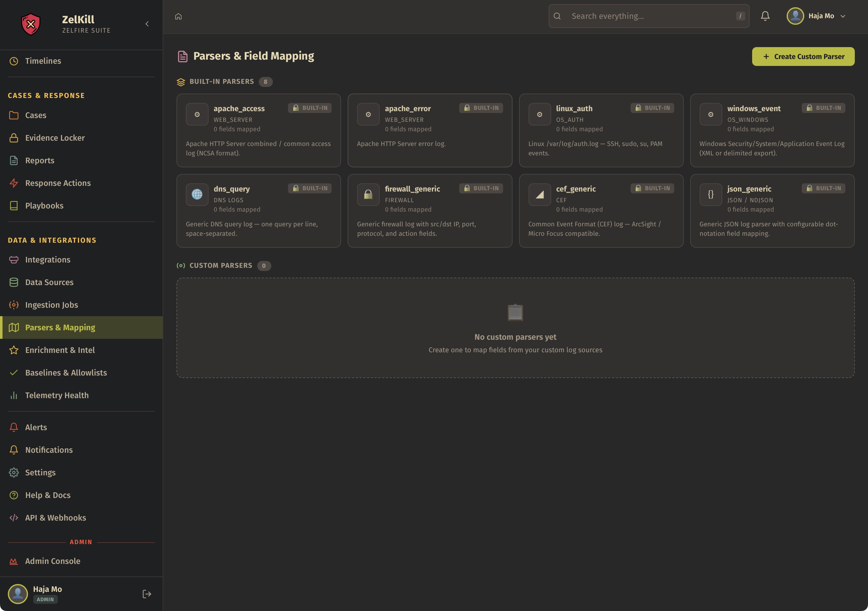This screenshot has height=611, width=868.
Task: Open the dns_query globe icon
Action: tap(197, 194)
